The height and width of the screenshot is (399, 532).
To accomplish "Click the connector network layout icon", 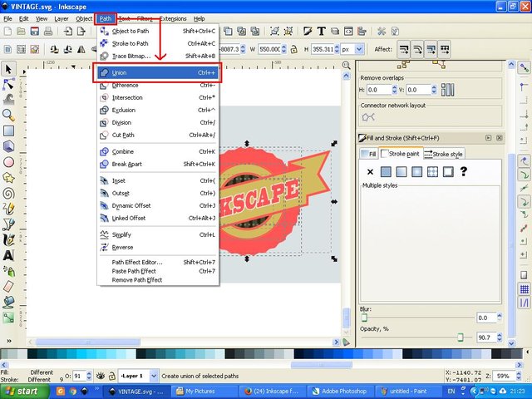I will (368, 117).
